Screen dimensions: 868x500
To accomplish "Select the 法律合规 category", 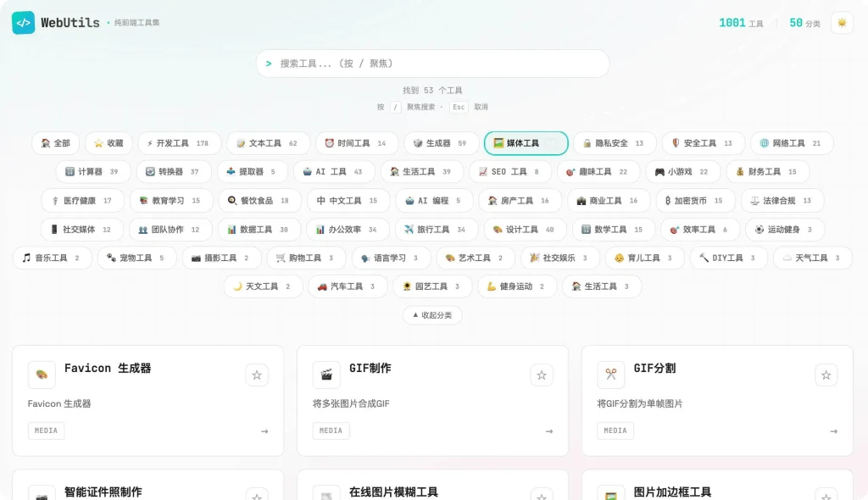I will coord(782,201).
